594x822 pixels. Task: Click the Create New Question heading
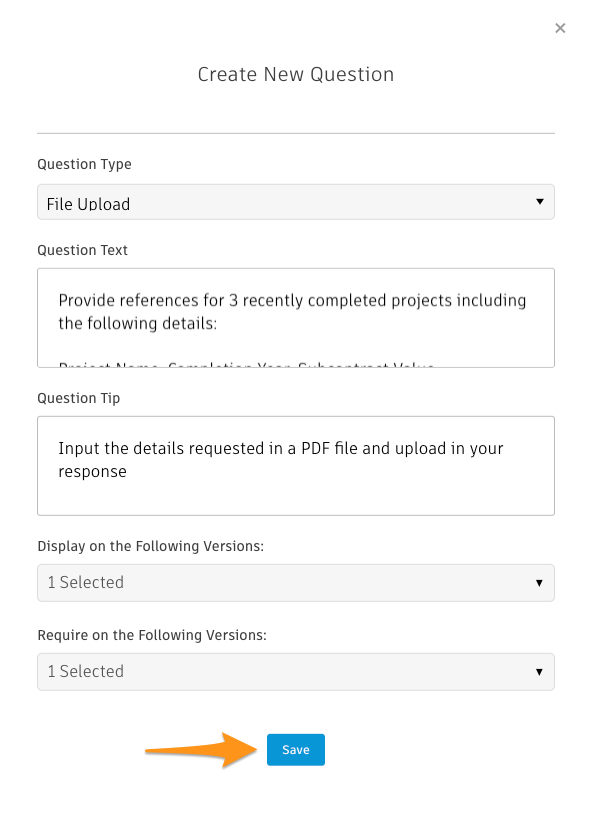pyautogui.click(x=296, y=74)
